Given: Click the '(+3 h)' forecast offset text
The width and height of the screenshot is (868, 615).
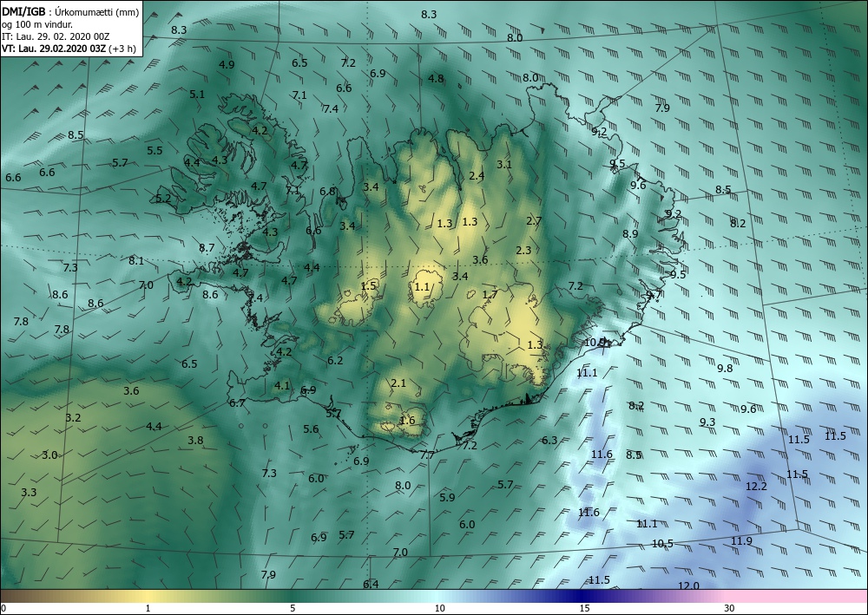Looking at the screenshot, I should [x=123, y=48].
